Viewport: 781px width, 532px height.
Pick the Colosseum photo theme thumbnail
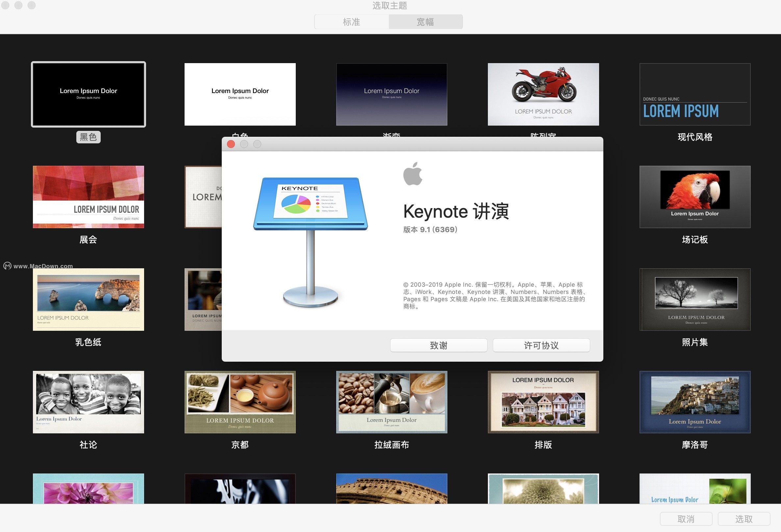tap(391, 489)
